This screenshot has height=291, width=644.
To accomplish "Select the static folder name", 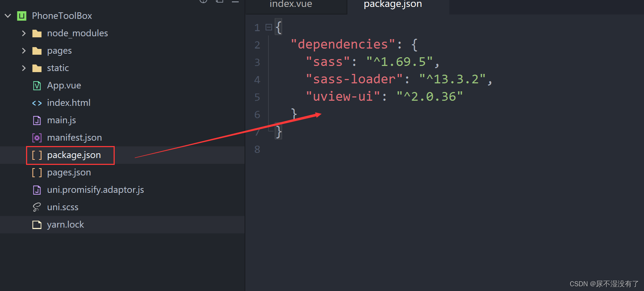I will coord(58,68).
